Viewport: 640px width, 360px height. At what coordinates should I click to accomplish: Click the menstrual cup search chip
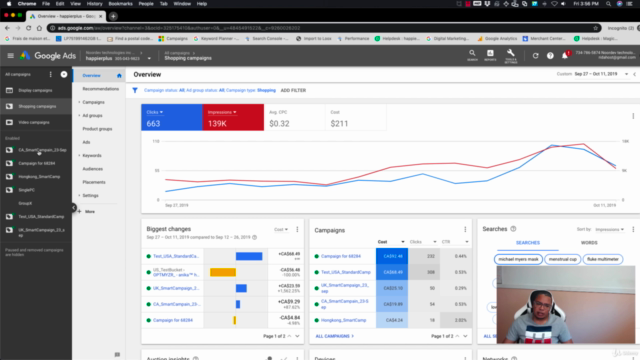click(x=562, y=259)
